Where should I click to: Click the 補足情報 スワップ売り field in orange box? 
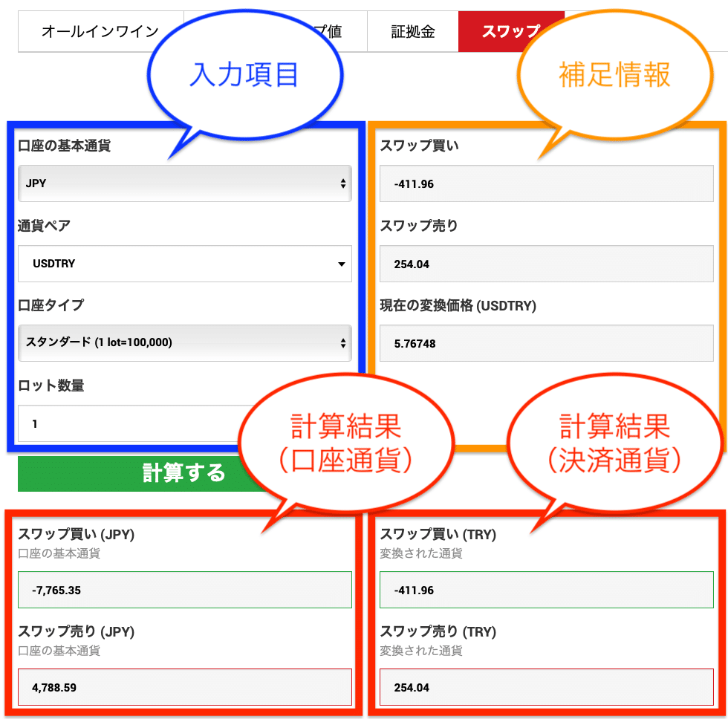tap(546, 264)
